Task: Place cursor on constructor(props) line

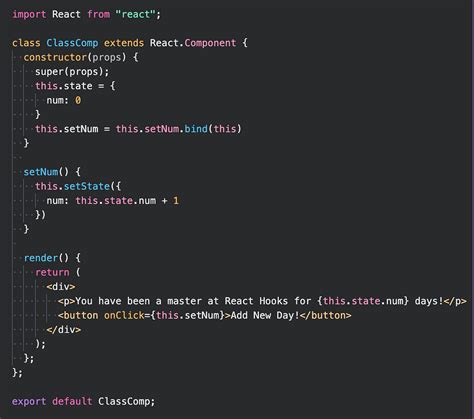Action: 81,57
